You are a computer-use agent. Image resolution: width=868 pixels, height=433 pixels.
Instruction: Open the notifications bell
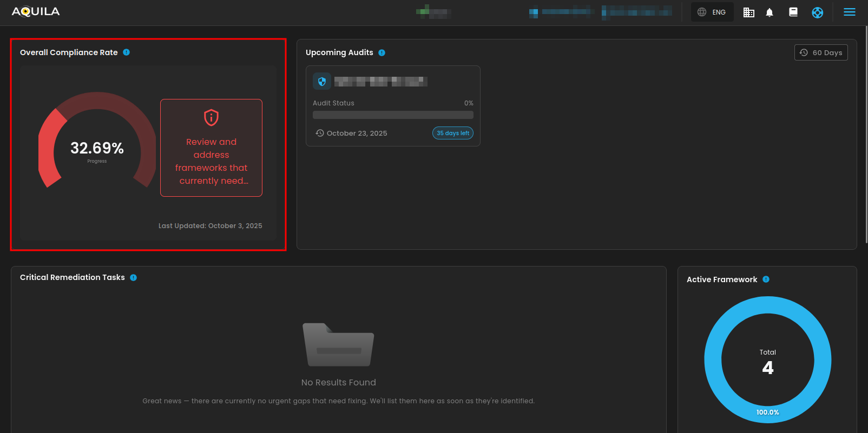pos(770,12)
